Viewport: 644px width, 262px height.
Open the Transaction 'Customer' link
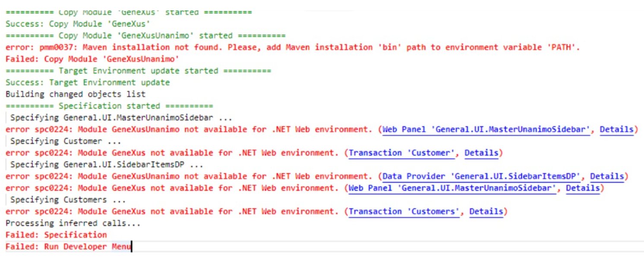[x=404, y=153]
